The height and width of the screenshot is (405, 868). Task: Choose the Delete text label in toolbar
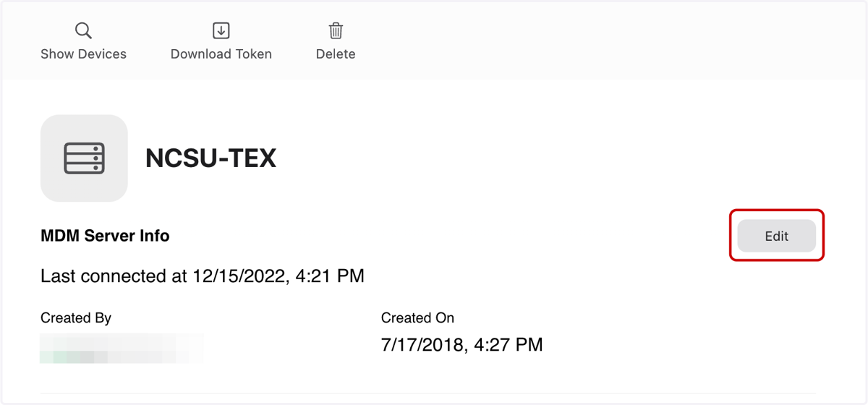336,54
